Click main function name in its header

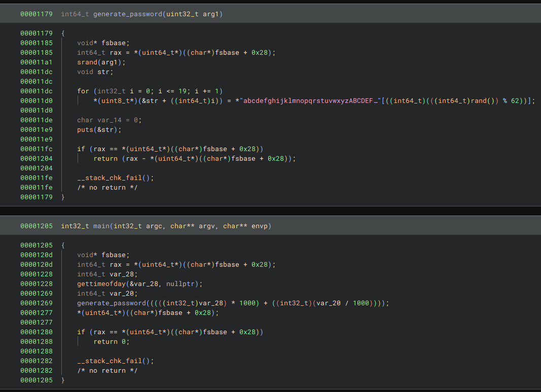[x=101, y=226]
